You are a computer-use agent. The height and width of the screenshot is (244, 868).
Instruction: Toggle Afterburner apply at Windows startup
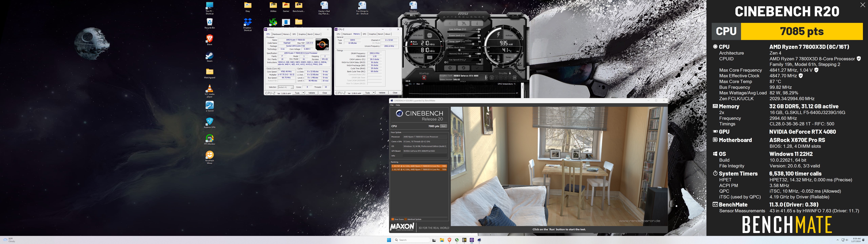pos(424,78)
